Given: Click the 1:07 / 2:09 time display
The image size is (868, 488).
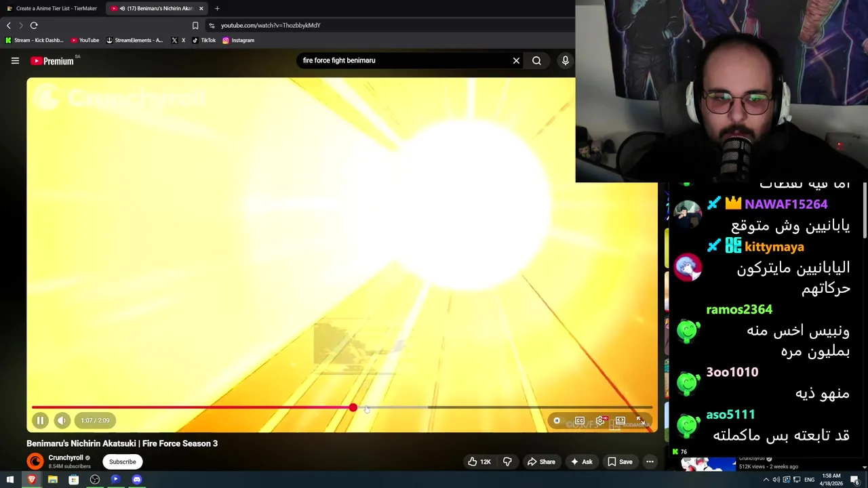Looking at the screenshot, I should pyautogui.click(x=95, y=420).
